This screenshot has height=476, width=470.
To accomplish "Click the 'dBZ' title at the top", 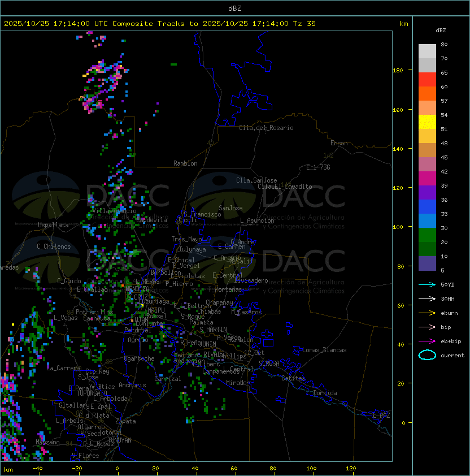I will click(235, 8).
